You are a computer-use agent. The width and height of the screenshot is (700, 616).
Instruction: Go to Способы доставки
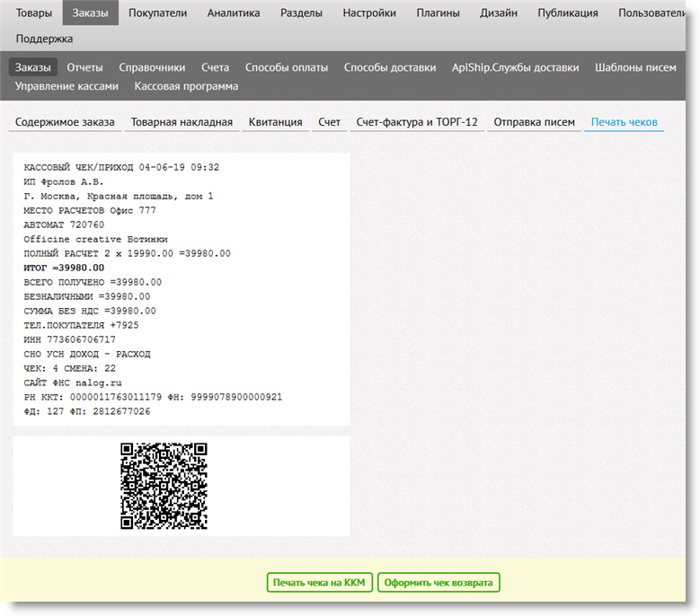pos(390,67)
